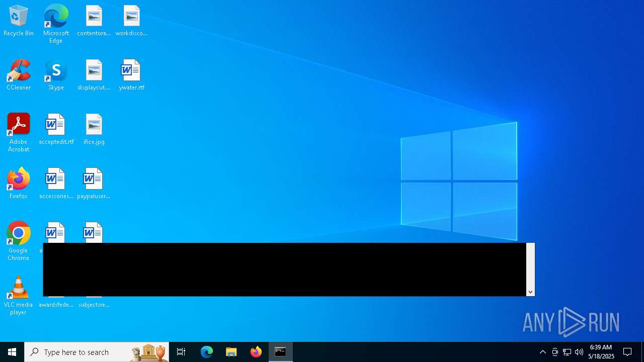This screenshot has width=644, height=362.
Task: Click the console window vertical scrollbar track
Action: pos(530,265)
